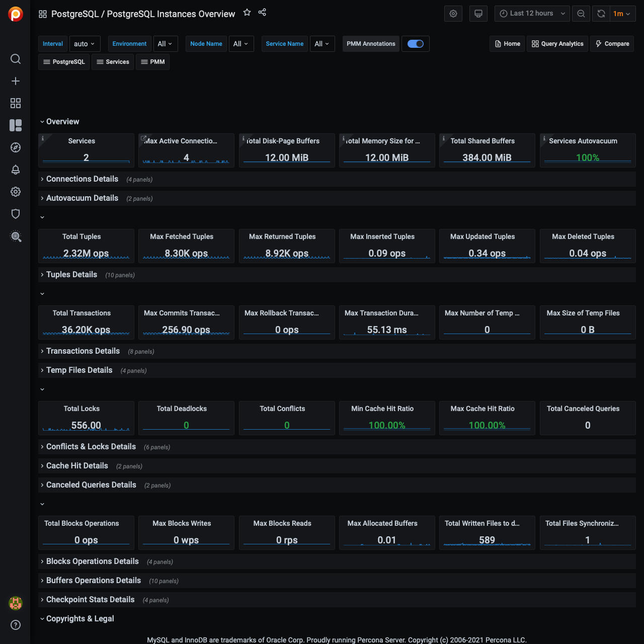Open the Explore compass icon
Image resolution: width=644 pixels, height=644 pixels.
click(16, 147)
